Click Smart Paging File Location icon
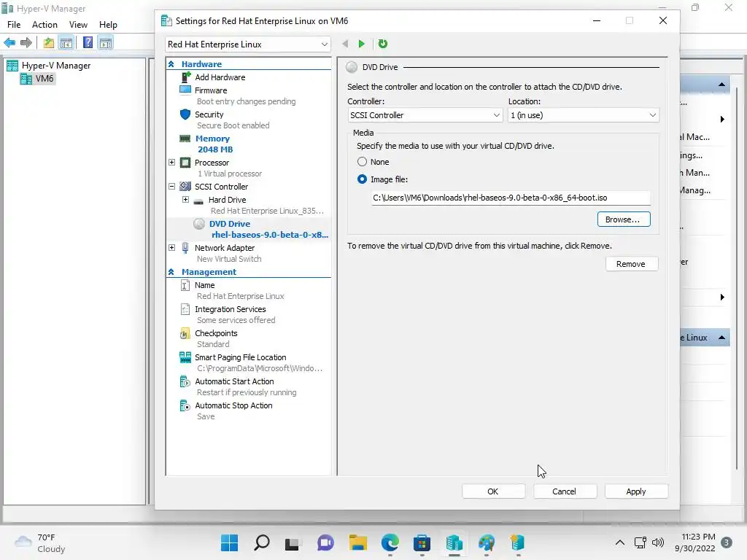The image size is (747, 560). click(x=185, y=357)
